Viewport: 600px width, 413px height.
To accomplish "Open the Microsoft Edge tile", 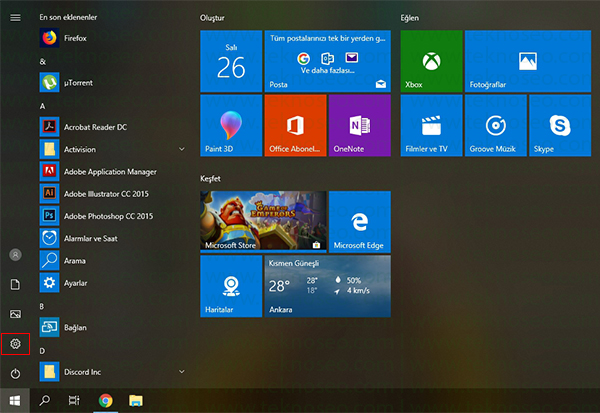I will [360, 222].
